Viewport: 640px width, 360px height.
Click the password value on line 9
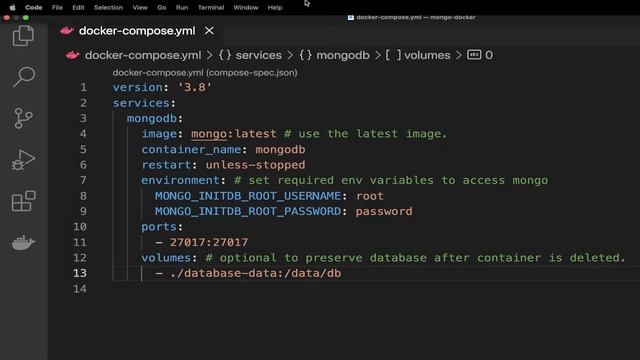[x=384, y=211]
